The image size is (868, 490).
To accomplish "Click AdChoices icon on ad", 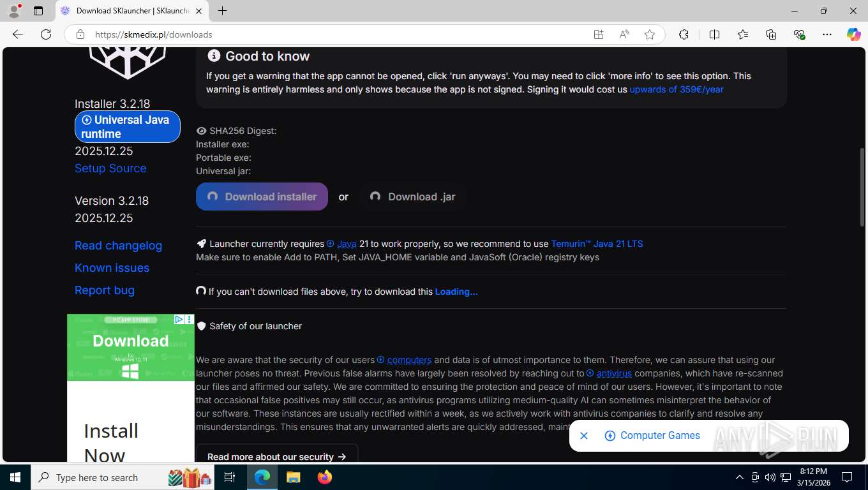I will [x=179, y=319].
